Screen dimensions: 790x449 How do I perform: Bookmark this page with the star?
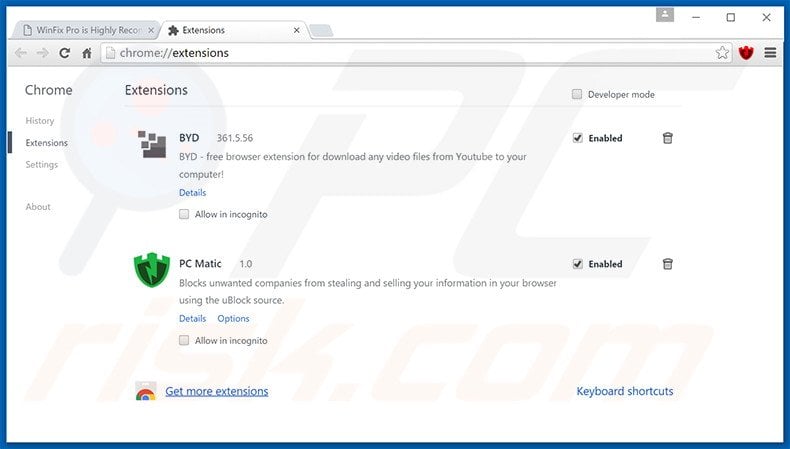coord(722,52)
